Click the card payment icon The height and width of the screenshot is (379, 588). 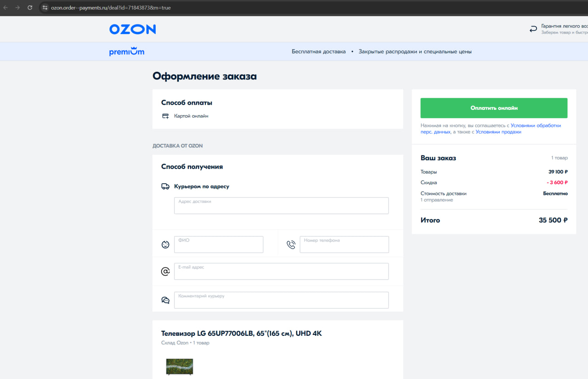(x=165, y=116)
